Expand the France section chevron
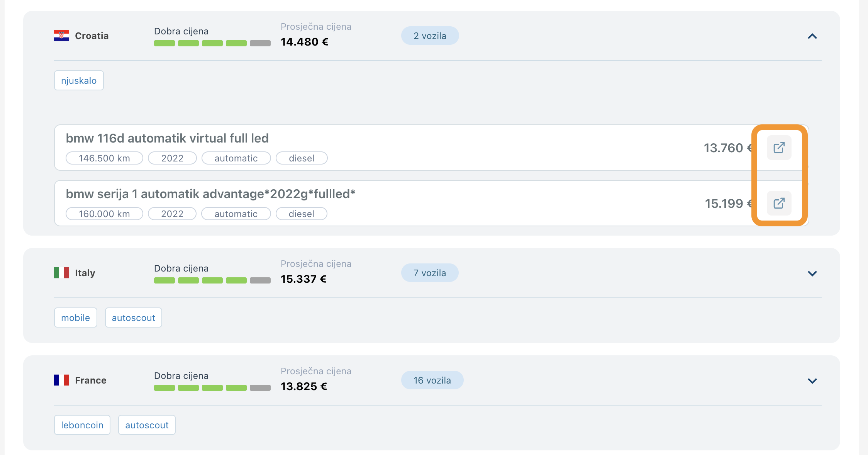 tap(812, 381)
